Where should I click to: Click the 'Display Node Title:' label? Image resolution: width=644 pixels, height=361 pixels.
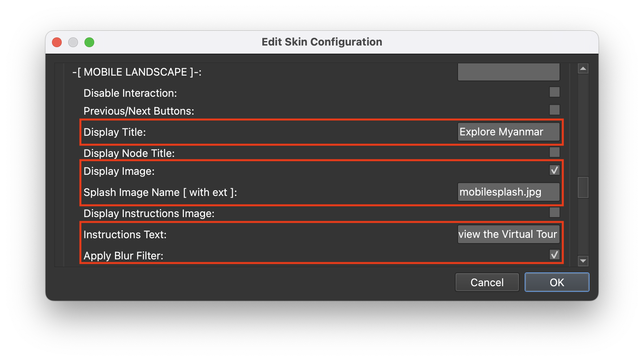pos(129,153)
